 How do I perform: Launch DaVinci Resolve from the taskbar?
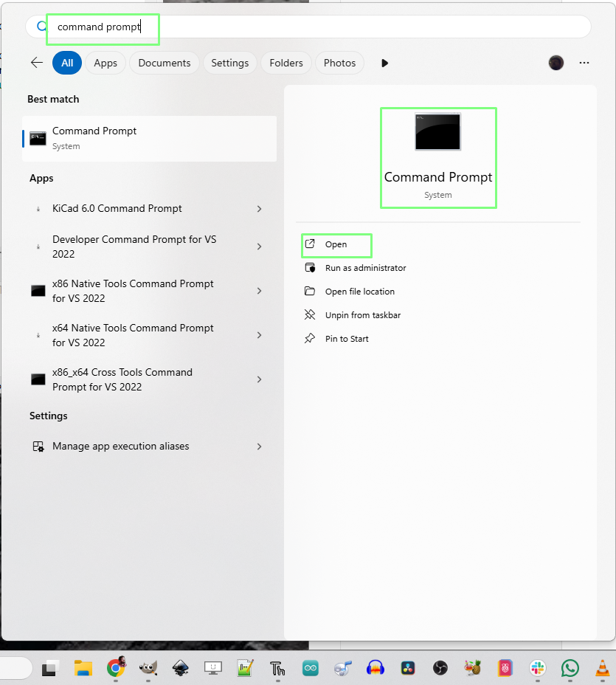pyautogui.click(x=408, y=668)
